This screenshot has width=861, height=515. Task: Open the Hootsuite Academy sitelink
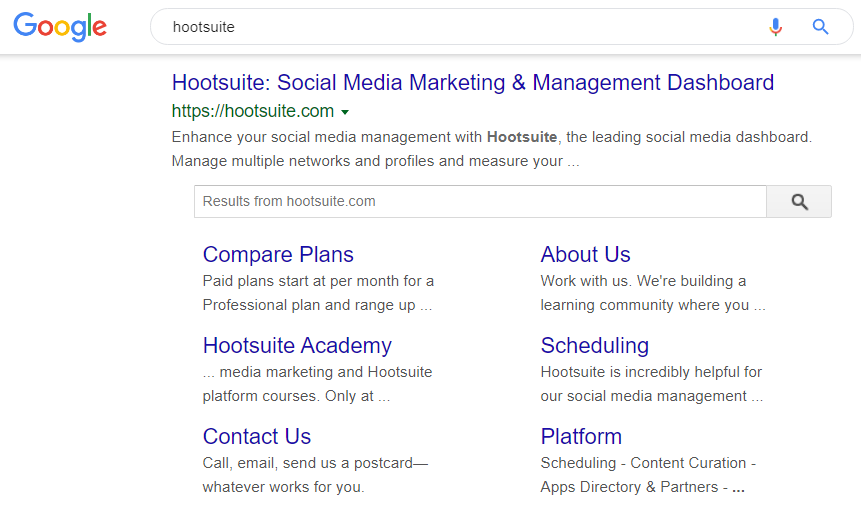point(297,346)
